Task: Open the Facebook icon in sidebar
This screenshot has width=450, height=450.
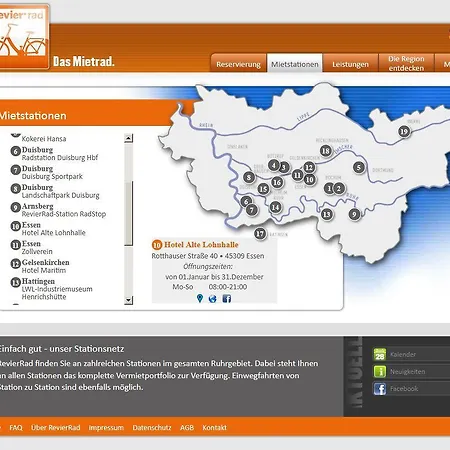Action: pos(380,389)
